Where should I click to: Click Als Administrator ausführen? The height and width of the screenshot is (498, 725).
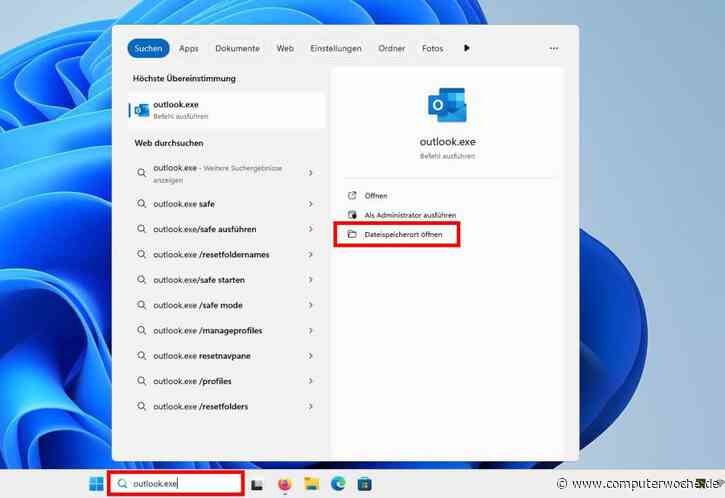click(x=410, y=215)
